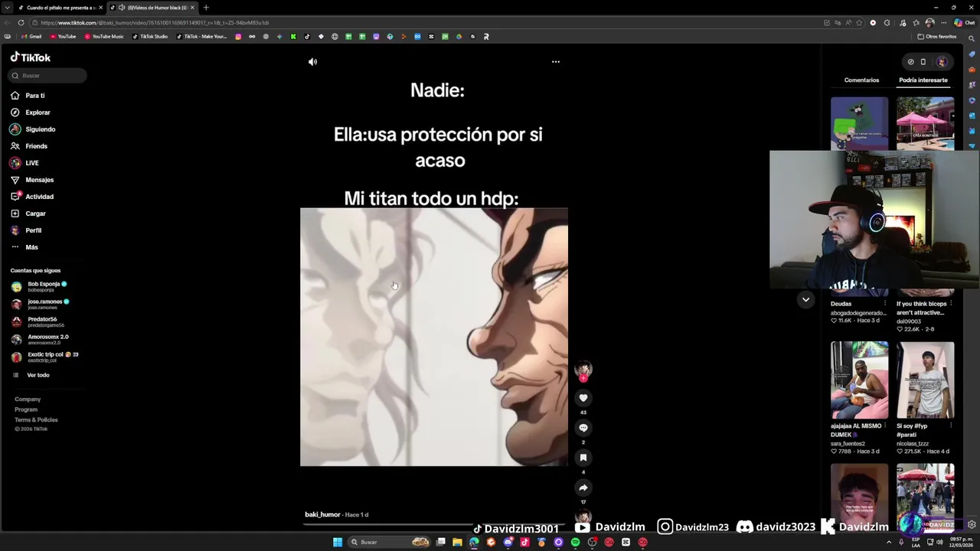Reload the browser page
980x551 pixels.
tap(21, 23)
